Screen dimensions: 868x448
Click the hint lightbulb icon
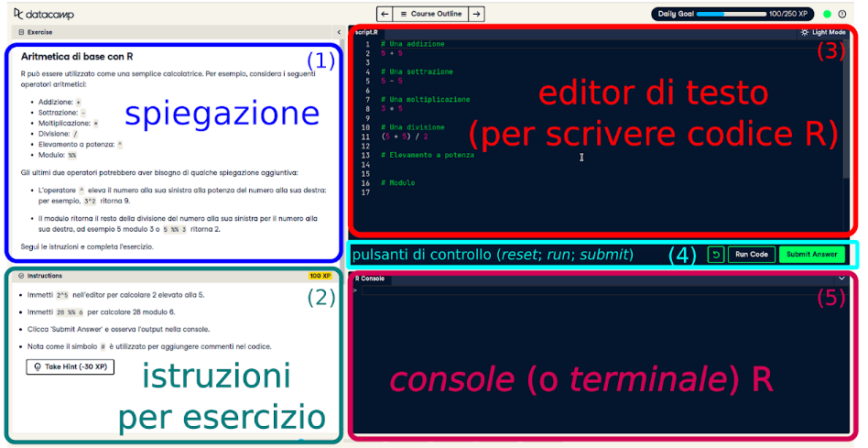point(38,366)
